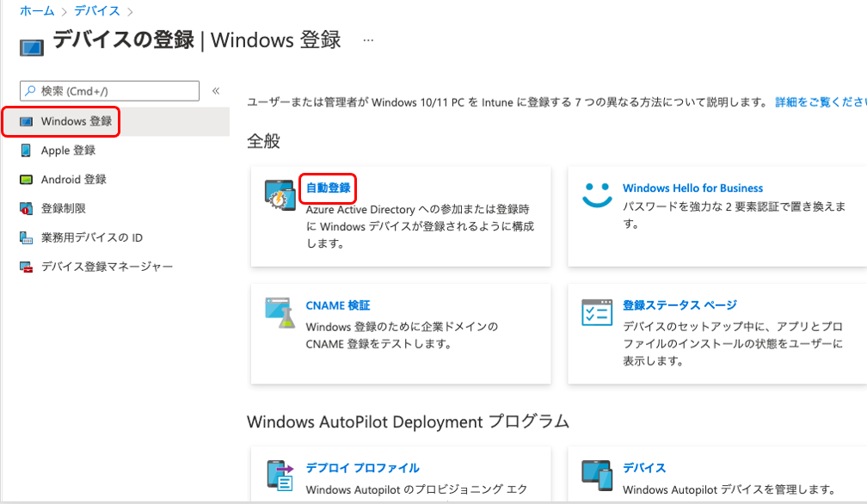Open Windows 登録 in the sidebar

(x=116, y=121)
